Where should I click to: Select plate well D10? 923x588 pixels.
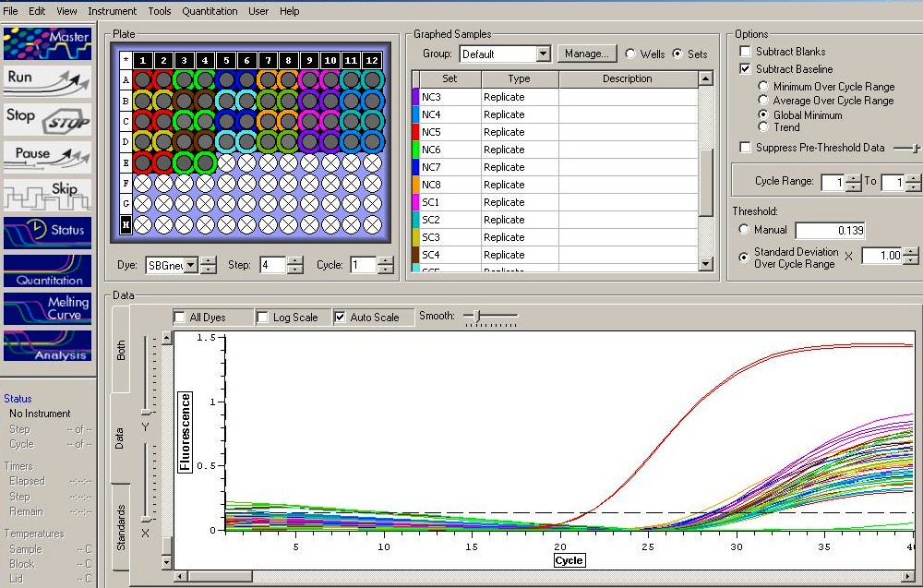pos(330,142)
